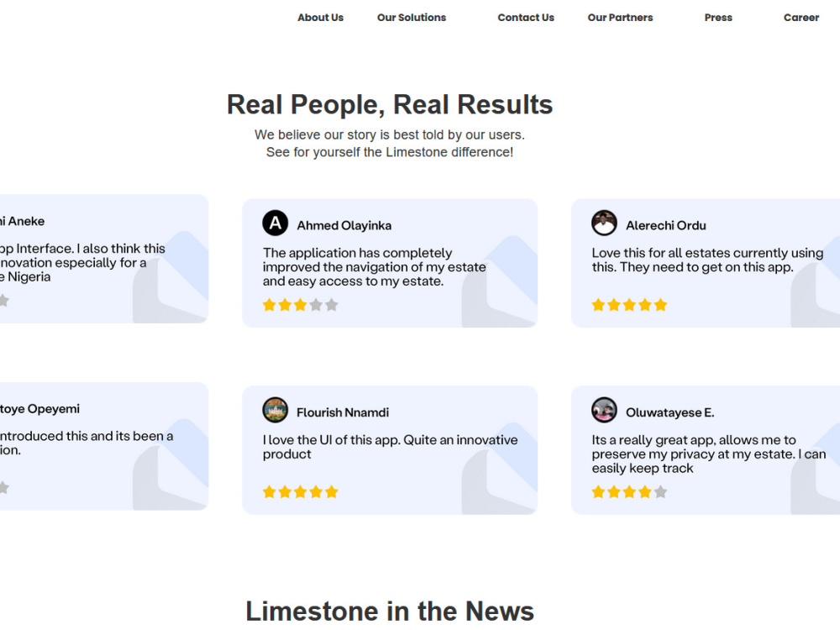The width and height of the screenshot is (840, 630).
Task: Click the 'See for yourself the Limestone difference!' line
Action: click(x=390, y=152)
